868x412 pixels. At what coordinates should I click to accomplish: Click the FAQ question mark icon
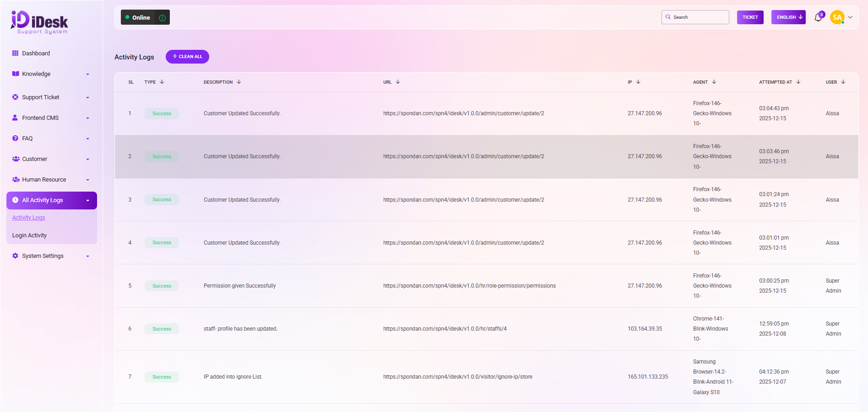(15, 138)
